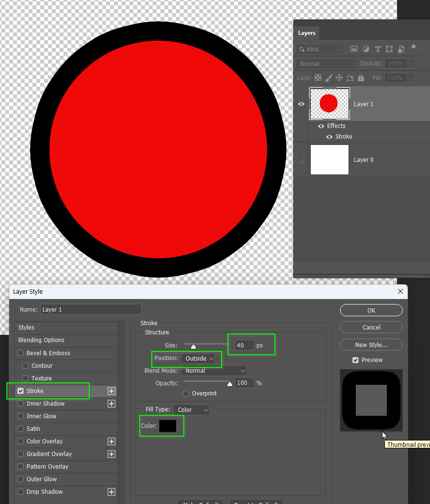Filter for pixel layers in Layers panel
The height and width of the screenshot is (504, 430).
354,48
